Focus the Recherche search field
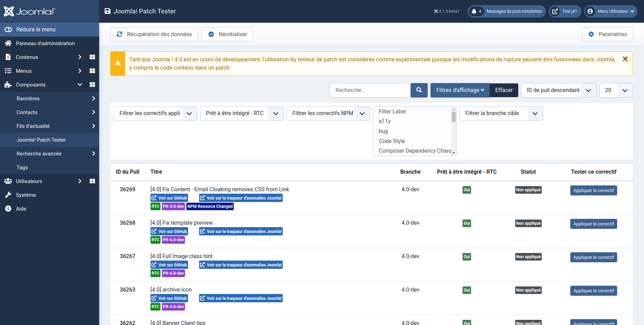Viewport: 644px width, 325px height. tap(370, 90)
